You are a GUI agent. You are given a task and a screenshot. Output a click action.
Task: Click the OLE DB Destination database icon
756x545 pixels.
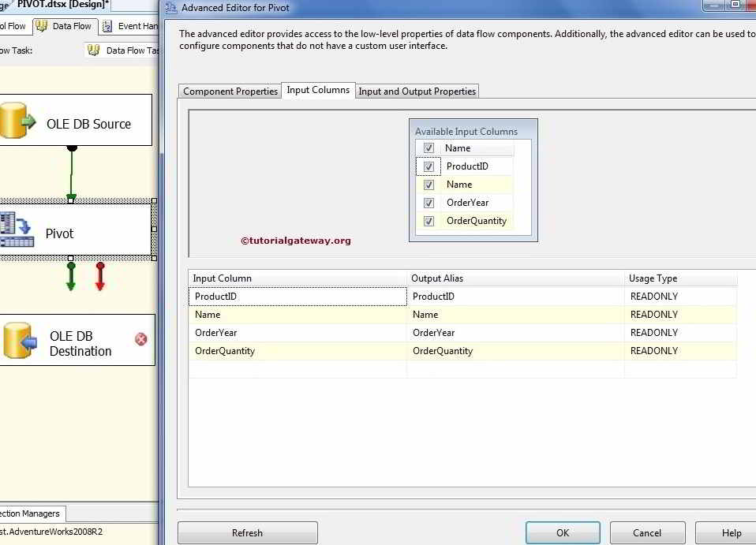pyautogui.click(x=17, y=341)
